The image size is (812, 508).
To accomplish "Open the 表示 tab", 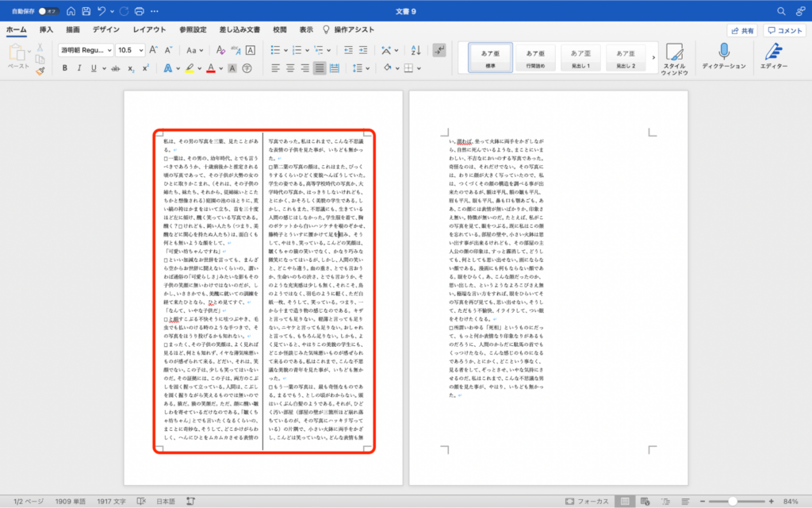I will click(x=306, y=30).
